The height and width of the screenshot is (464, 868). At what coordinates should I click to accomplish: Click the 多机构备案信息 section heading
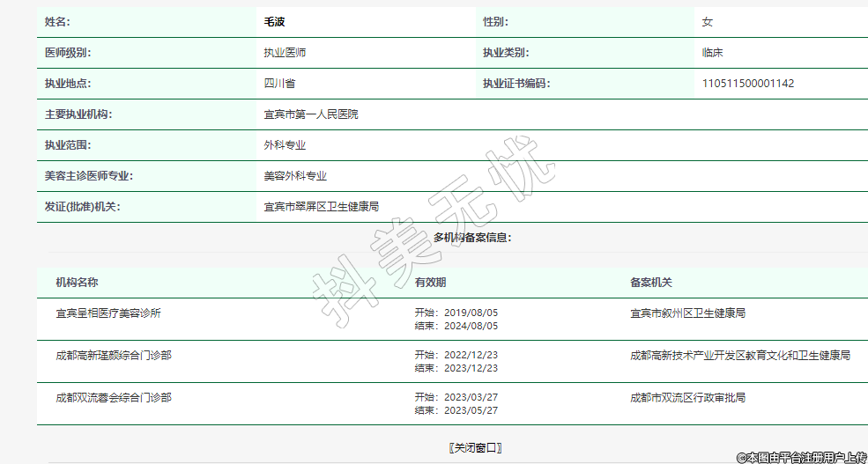click(x=472, y=238)
